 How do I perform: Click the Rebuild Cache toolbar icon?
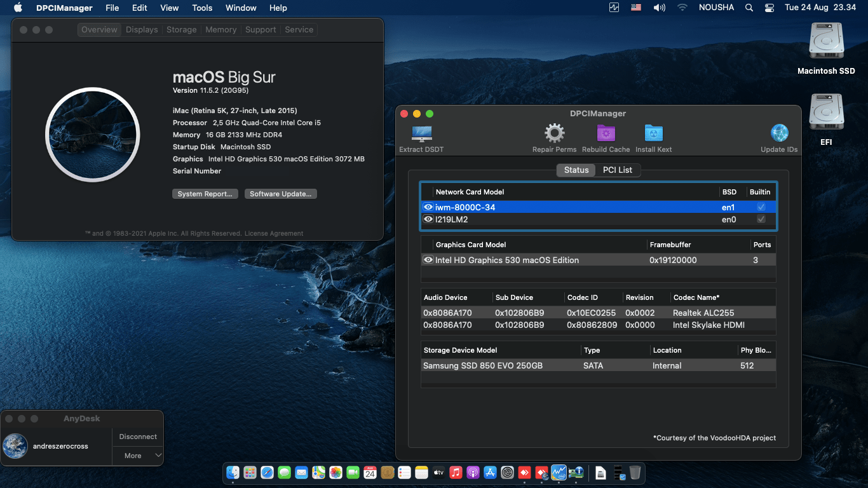606,133
